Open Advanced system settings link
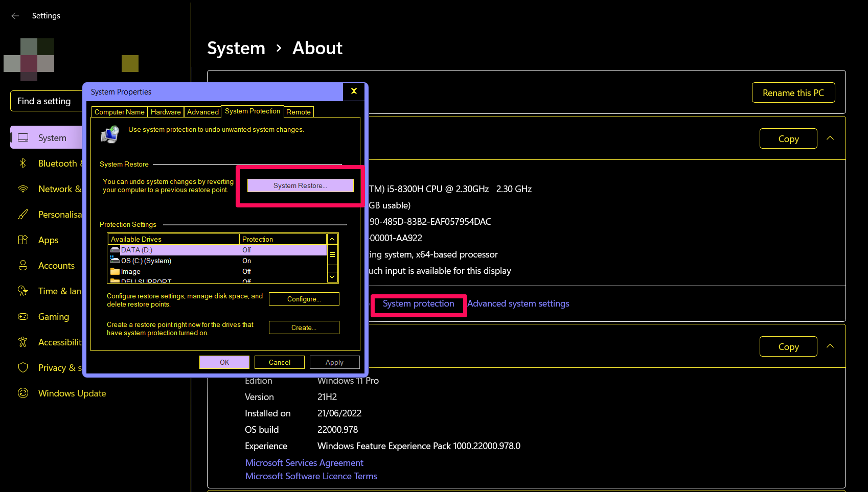The width and height of the screenshot is (868, 492). 518,303
